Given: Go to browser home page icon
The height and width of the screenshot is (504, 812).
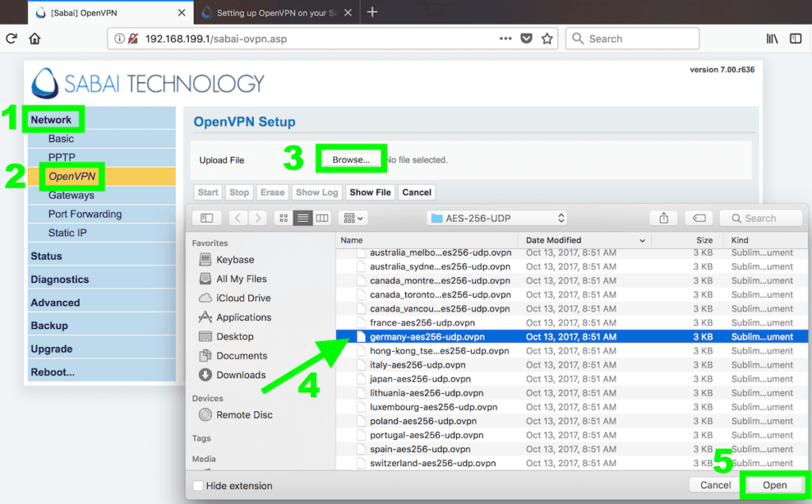Looking at the screenshot, I should tap(35, 38).
